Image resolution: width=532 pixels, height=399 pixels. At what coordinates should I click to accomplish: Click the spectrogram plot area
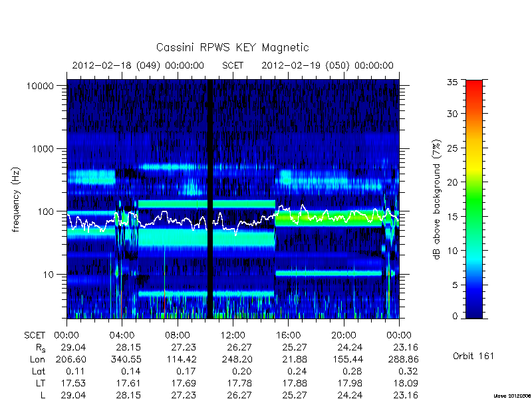(x=233, y=199)
